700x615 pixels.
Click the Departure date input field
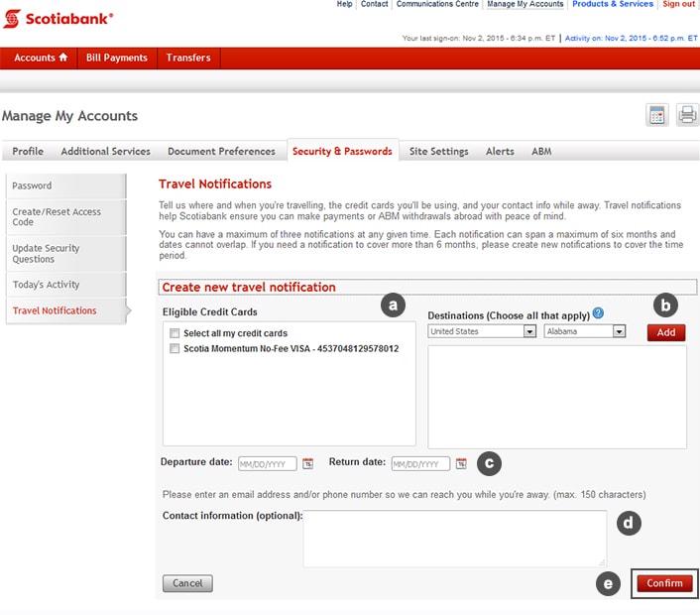pos(268,464)
